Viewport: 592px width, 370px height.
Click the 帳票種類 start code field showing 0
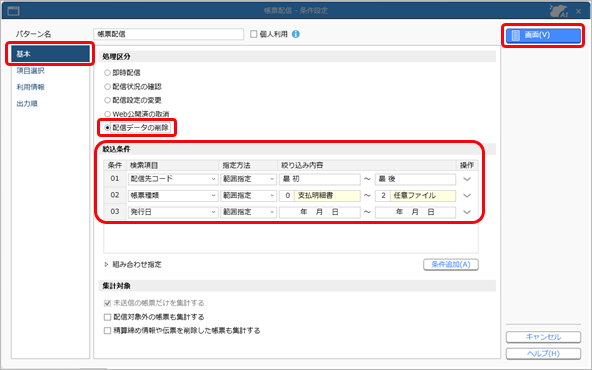[287, 196]
